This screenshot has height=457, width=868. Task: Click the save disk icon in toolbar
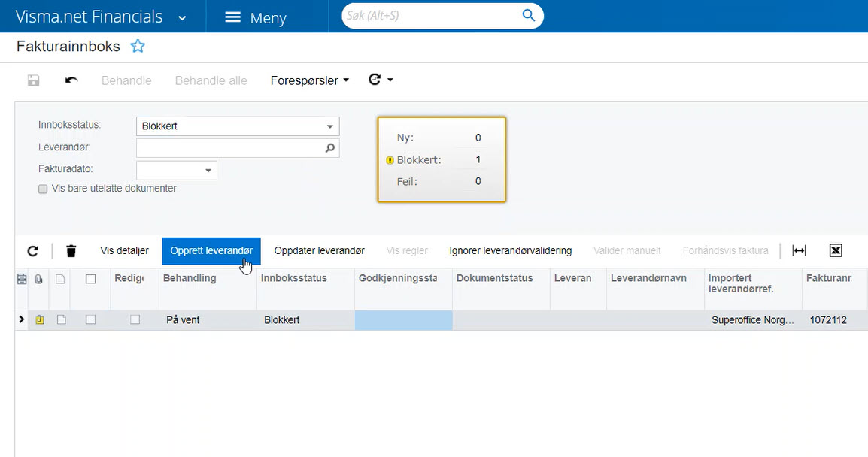(33, 80)
